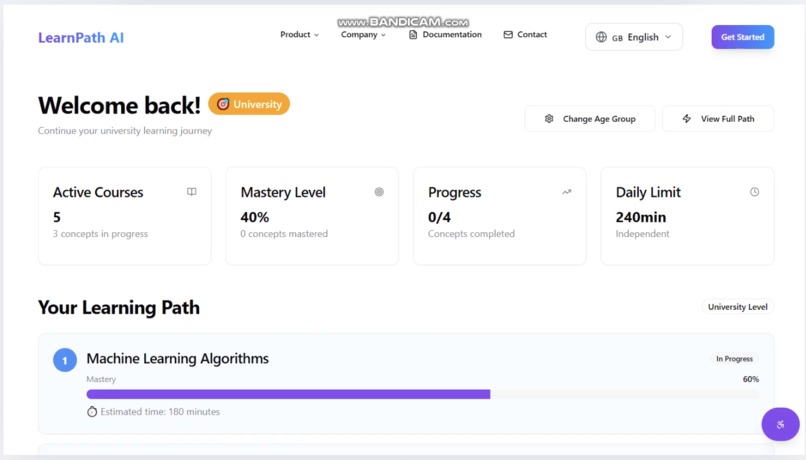Click the 'Independent' label in Daily Limit
Screen dimensions: 806x460
pyautogui.click(x=642, y=234)
